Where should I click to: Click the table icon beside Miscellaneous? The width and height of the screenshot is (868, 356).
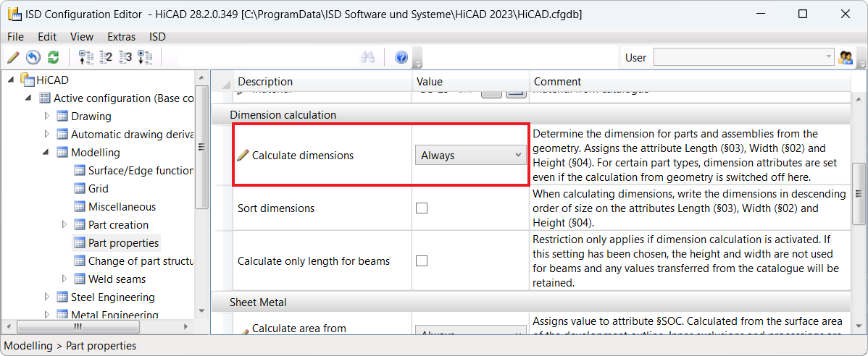click(80, 207)
